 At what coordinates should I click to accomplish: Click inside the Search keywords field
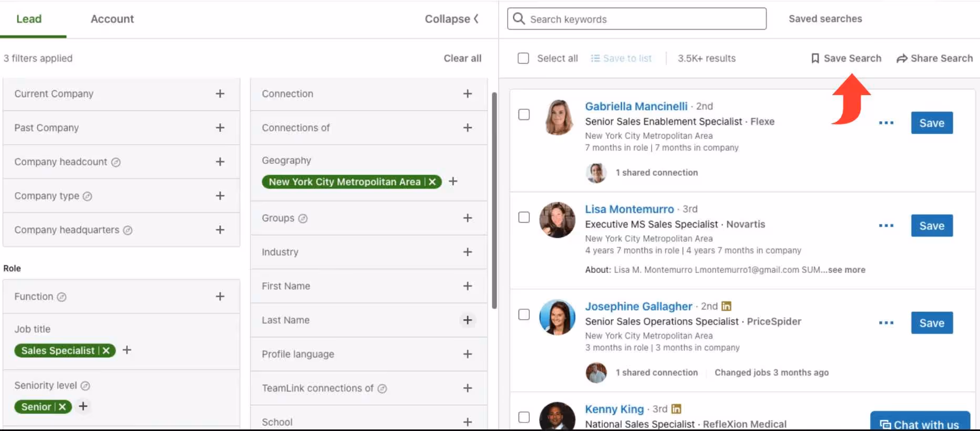tap(636, 19)
